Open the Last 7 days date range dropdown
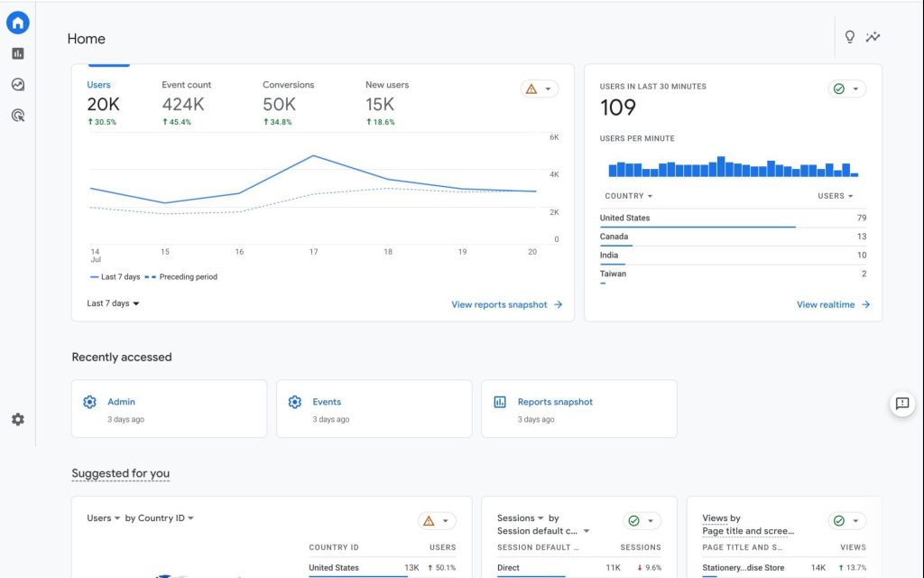This screenshot has height=578, width=924. [113, 303]
